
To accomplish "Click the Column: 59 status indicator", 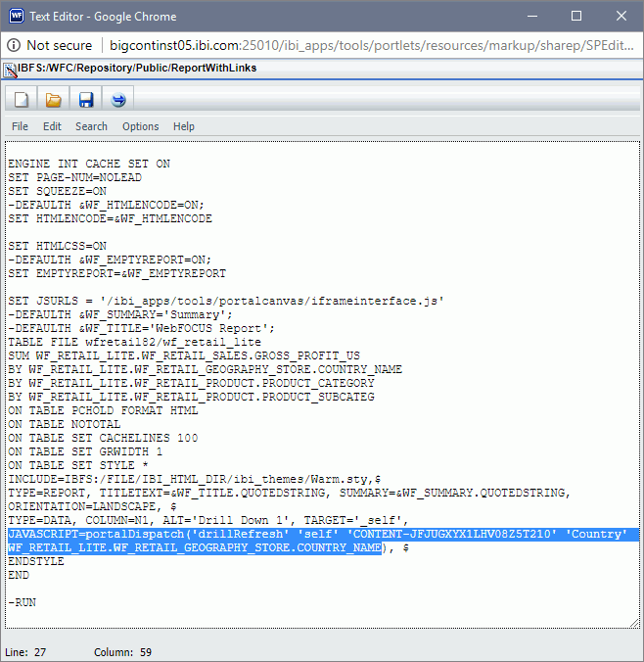I will pos(122,652).
